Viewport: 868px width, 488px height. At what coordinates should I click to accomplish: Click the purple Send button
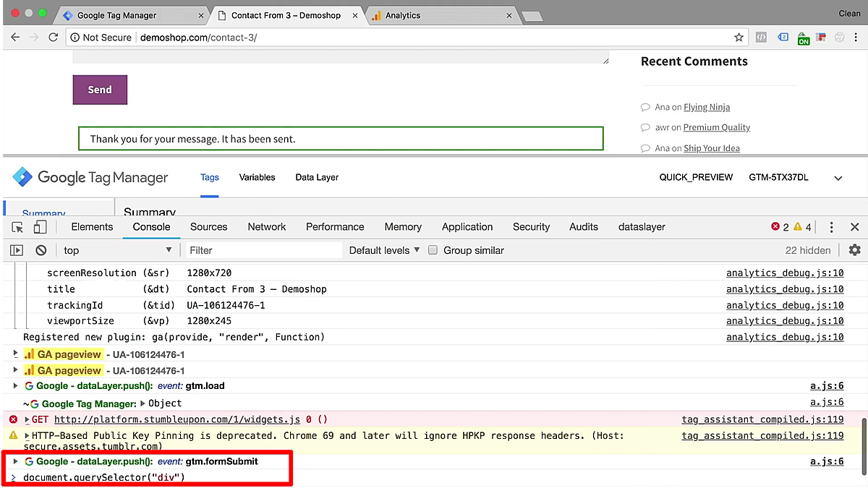[100, 90]
